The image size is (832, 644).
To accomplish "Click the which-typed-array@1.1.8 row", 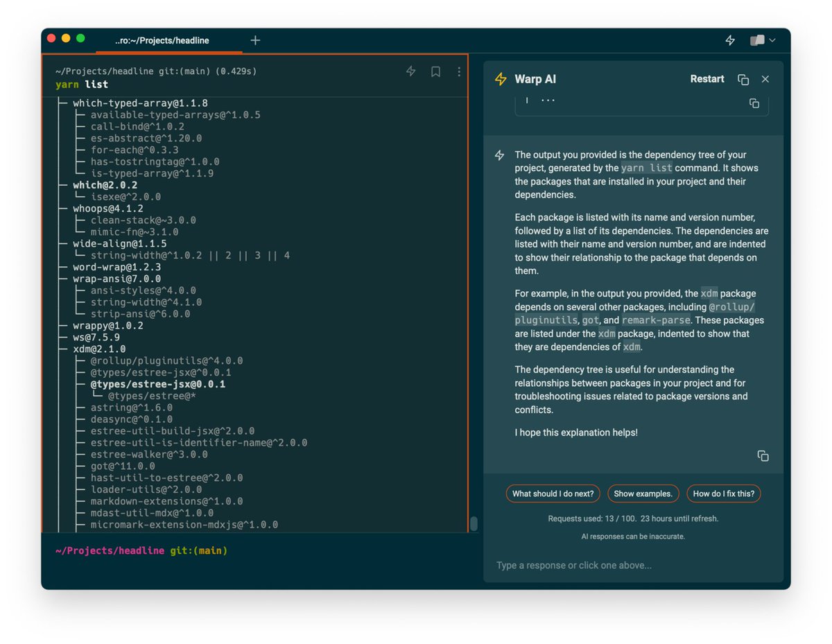I will 140,103.
